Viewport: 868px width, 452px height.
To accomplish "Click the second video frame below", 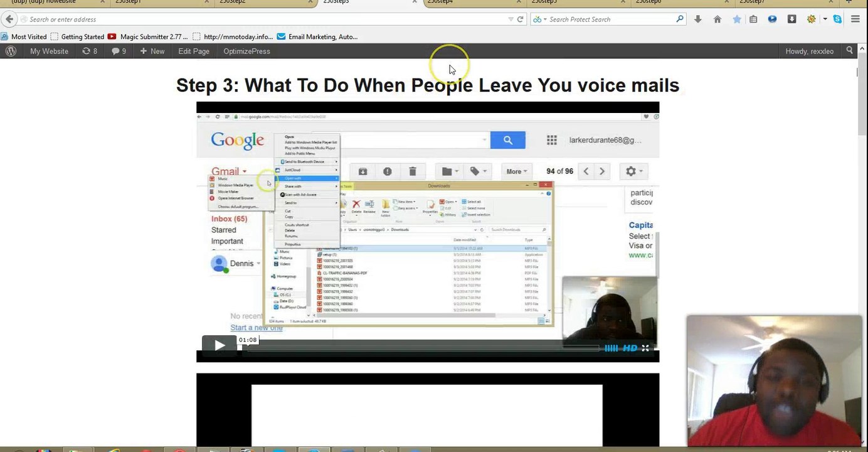I will pos(428,409).
